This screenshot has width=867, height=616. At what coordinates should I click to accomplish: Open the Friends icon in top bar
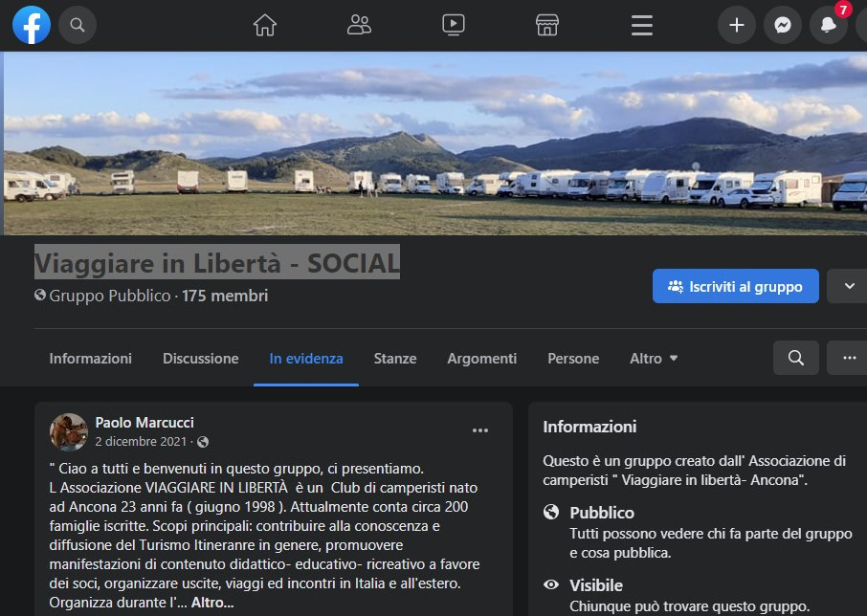(359, 25)
